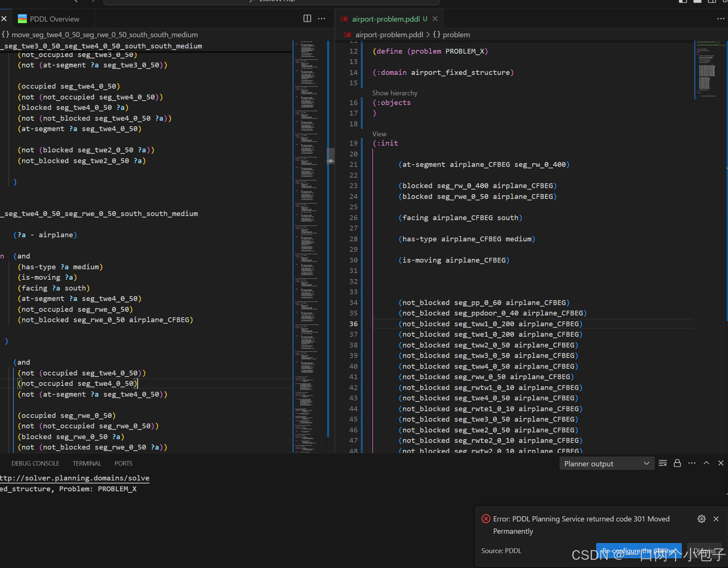
Task: Open panel views and more actions
Action: click(x=692, y=463)
